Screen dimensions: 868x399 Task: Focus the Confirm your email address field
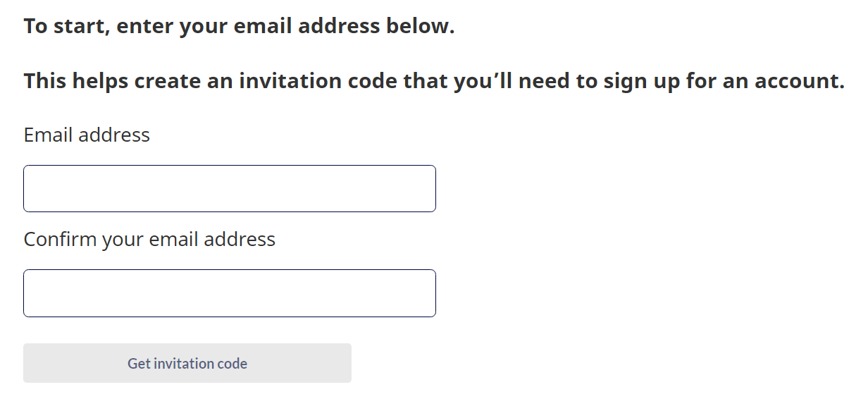(229, 293)
